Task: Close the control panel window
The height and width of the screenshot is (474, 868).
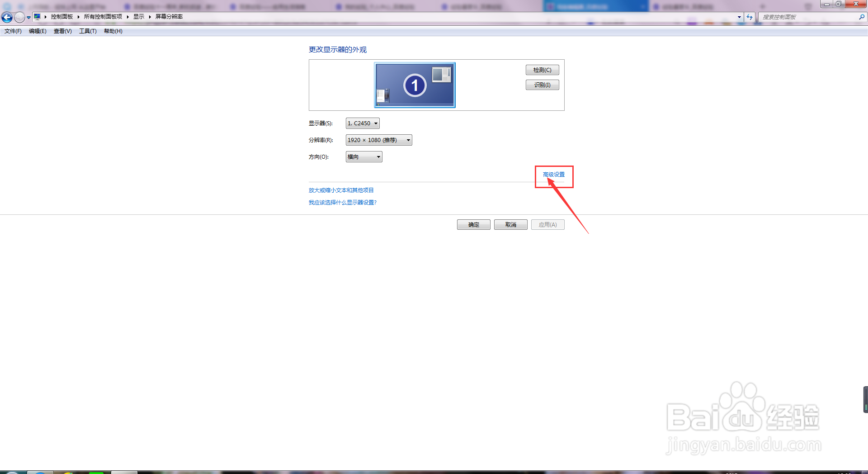Action: pos(855,4)
